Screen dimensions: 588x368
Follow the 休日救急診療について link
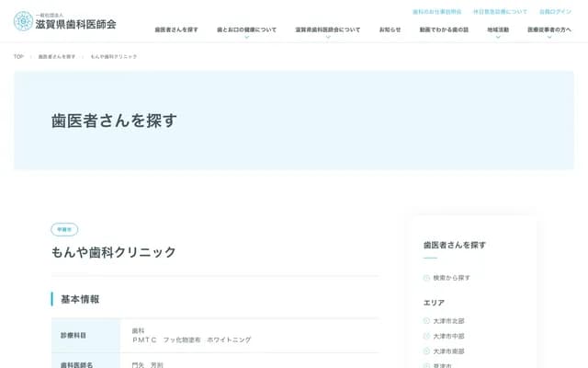(500, 12)
